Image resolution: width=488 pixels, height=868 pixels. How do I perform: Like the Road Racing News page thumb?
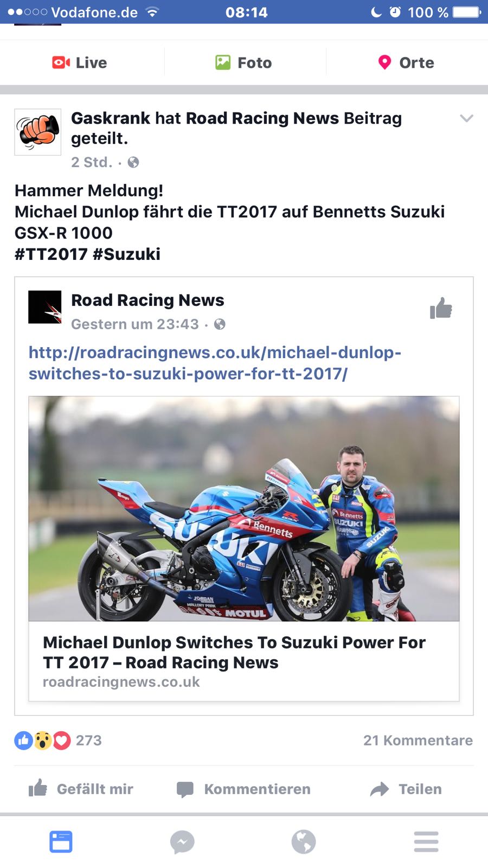tap(441, 308)
